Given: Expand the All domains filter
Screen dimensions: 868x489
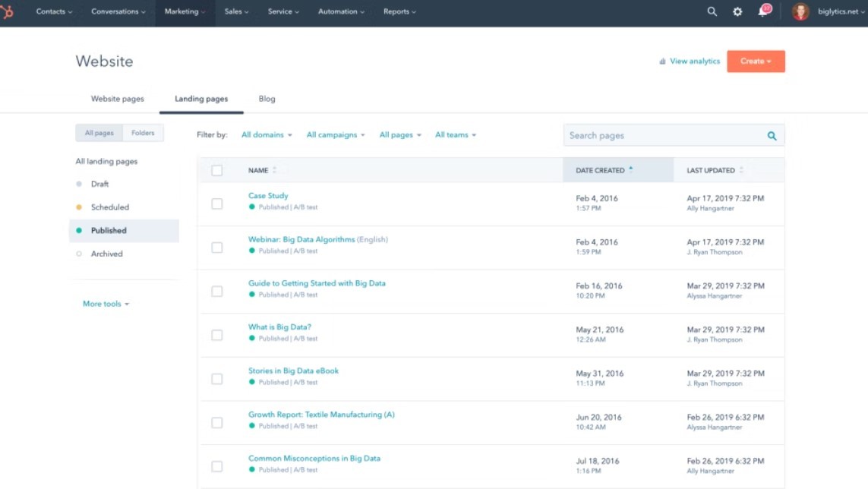Looking at the screenshot, I should coord(267,135).
